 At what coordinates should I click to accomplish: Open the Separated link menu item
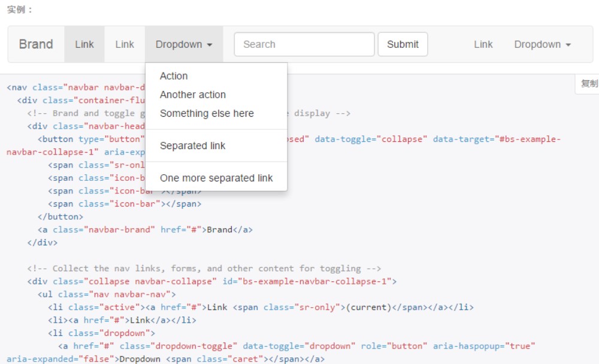(193, 145)
